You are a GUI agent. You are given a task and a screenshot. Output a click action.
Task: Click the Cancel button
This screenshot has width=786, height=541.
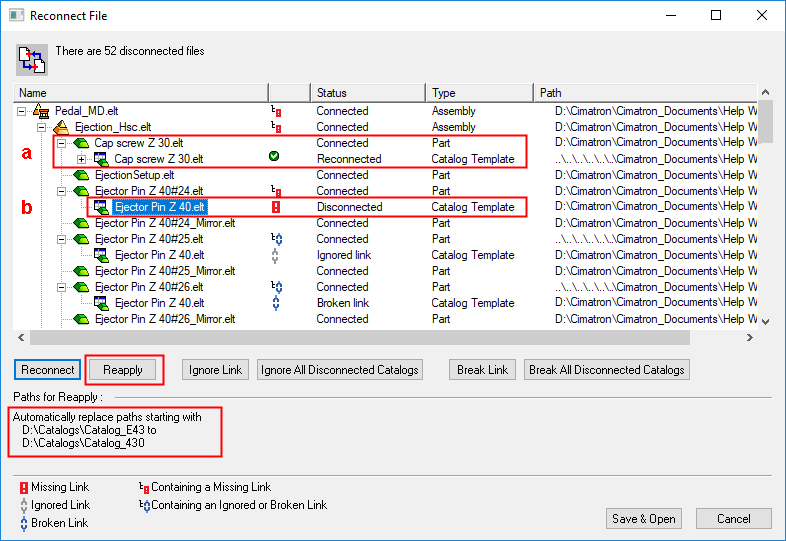pyautogui.click(x=733, y=518)
